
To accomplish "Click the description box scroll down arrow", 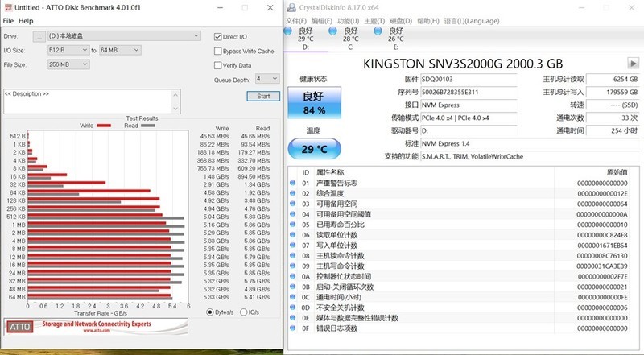I will tap(175, 109).
